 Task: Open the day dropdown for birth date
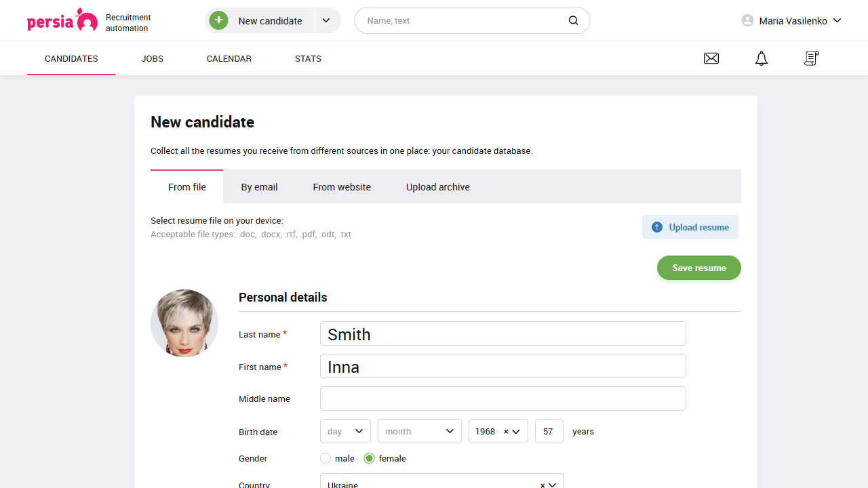[345, 431]
